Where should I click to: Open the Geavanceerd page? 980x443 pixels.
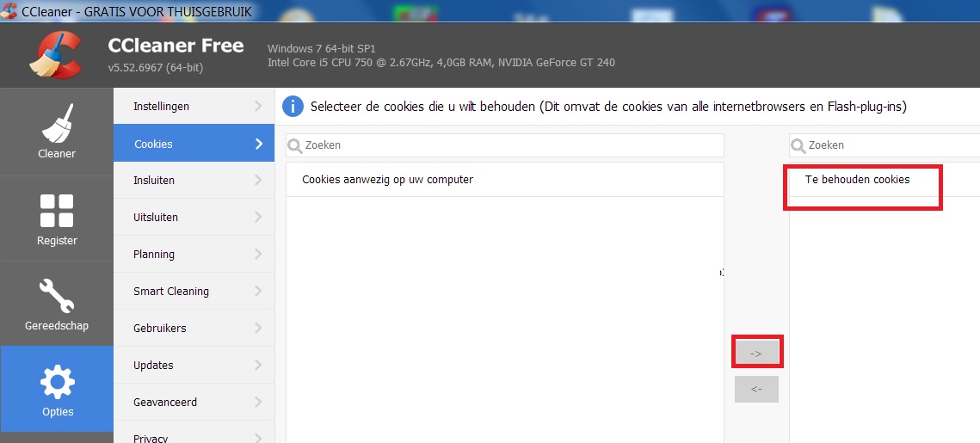pyautogui.click(x=194, y=401)
